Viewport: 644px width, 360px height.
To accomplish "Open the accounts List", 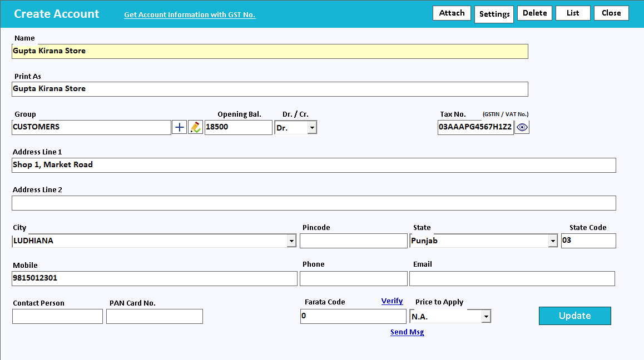I will point(573,13).
